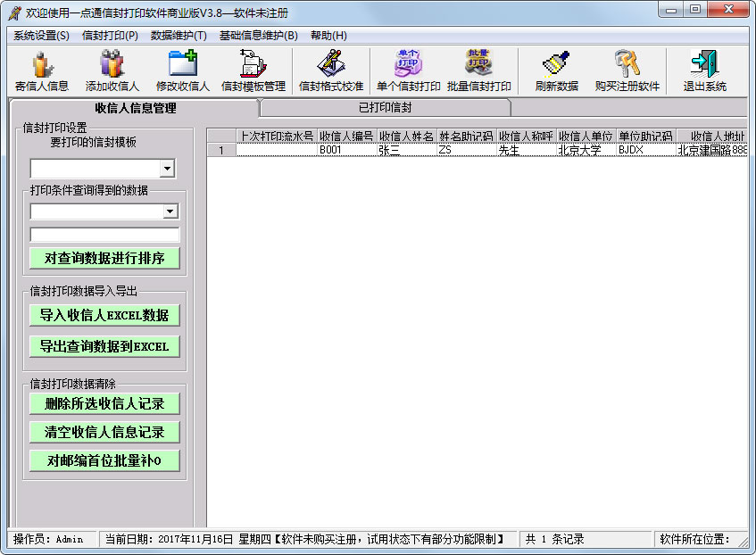Switch to the 已打印信封 tab
This screenshot has height=555, width=756.
click(x=385, y=108)
